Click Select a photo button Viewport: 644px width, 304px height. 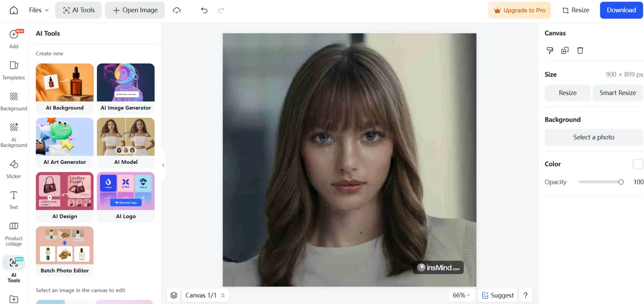tap(594, 137)
